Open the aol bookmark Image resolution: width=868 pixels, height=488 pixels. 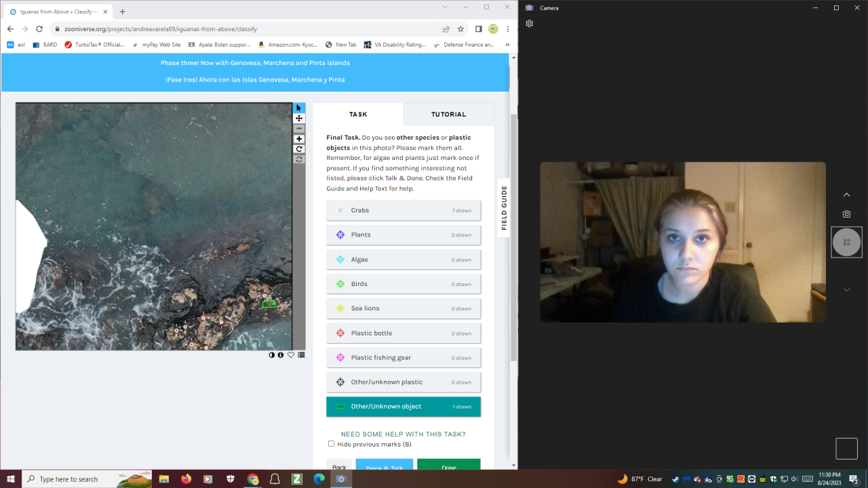tap(16, 45)
